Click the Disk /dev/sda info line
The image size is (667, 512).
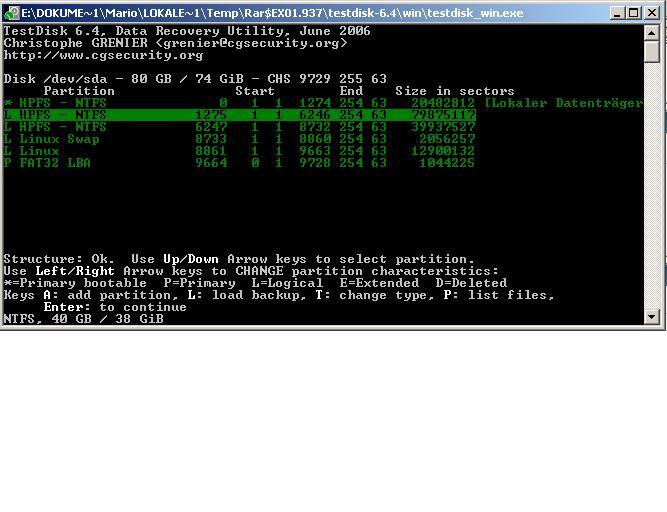coord(195,79)
